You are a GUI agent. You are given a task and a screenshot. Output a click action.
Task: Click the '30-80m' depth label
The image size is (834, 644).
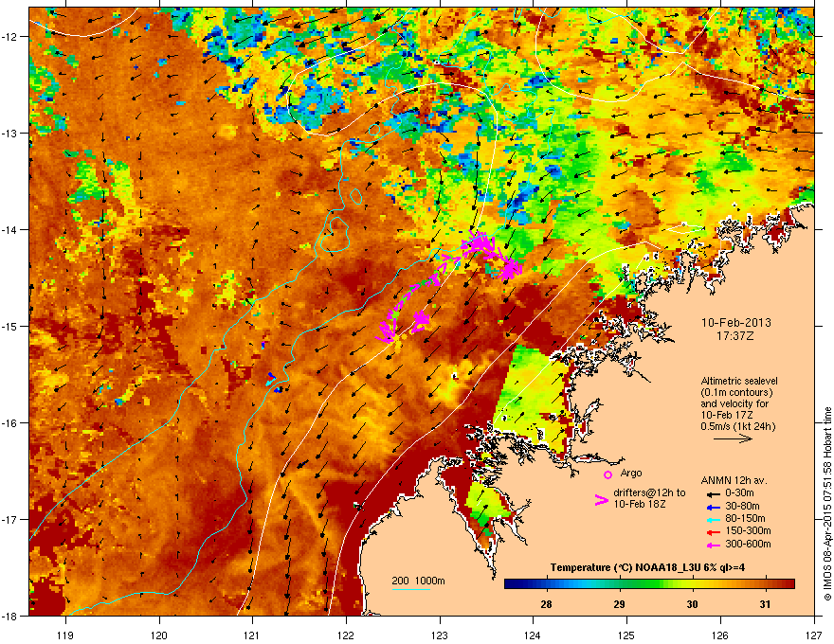742,506
